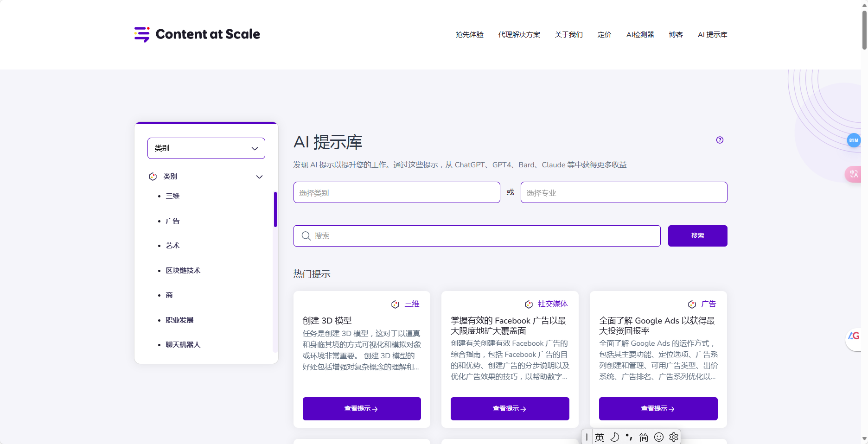This screenshot has height=444, width=868.
Task: Click inside the search input field
Action: click(464, 236)
